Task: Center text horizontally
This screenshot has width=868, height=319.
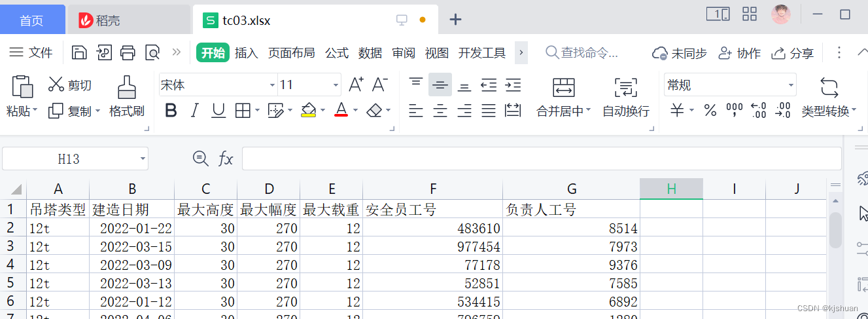Action: (440, 110)
